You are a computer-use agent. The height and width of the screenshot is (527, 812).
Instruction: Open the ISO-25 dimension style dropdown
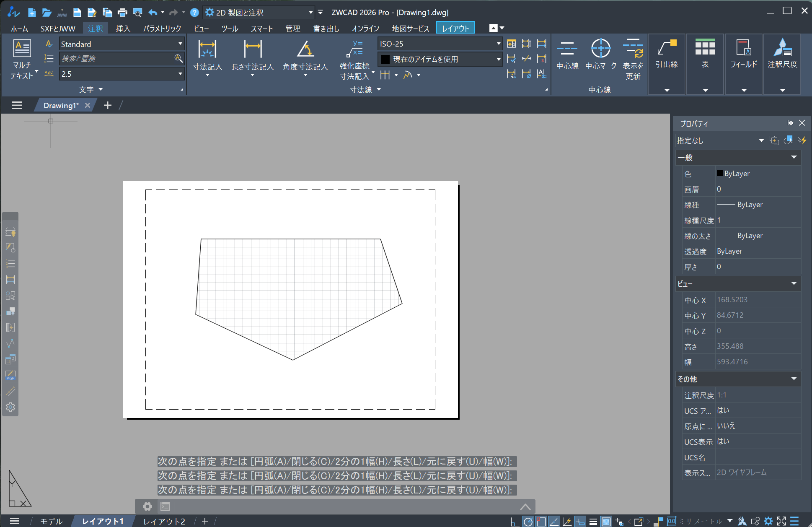(x=498, y=44)
